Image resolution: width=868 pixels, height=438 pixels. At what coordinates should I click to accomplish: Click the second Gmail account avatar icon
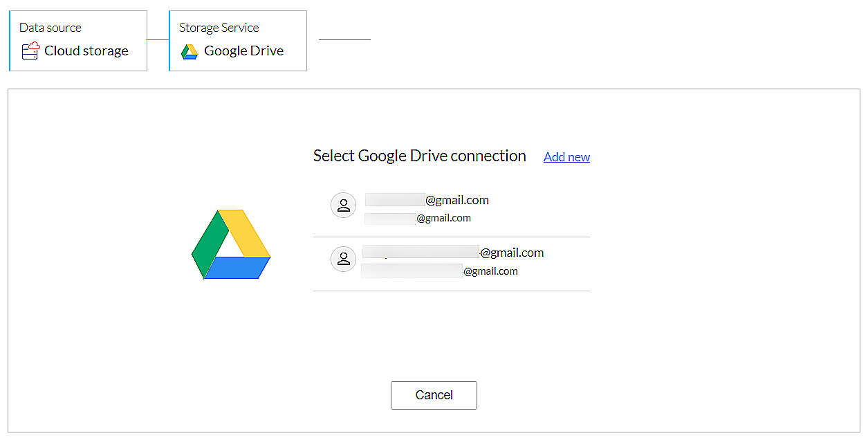[343, 259]
